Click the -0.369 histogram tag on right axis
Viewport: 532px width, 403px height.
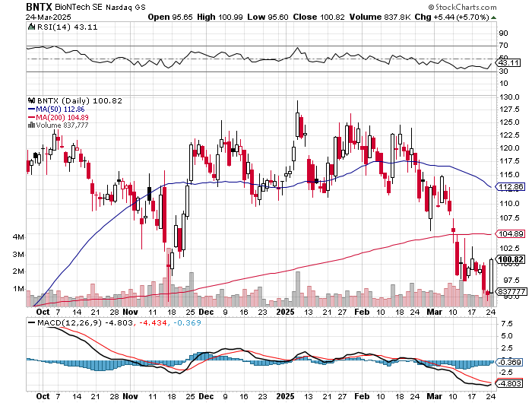[511, 362]
